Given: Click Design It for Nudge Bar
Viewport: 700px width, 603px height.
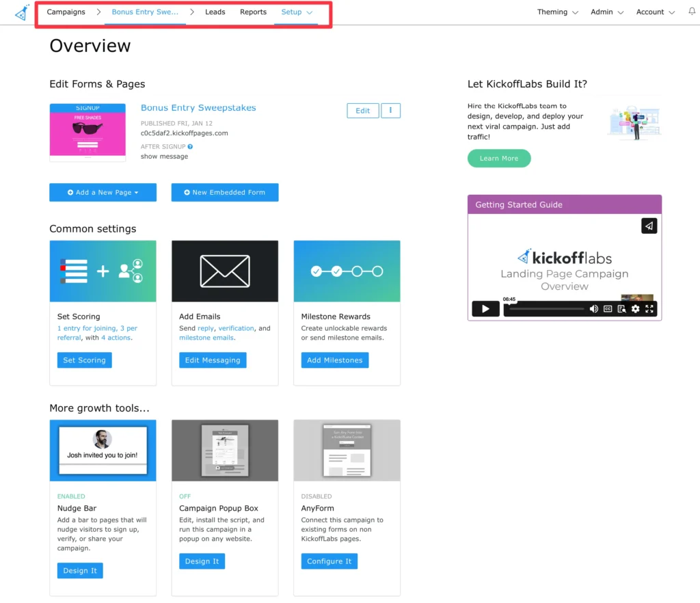Looking at the screenshot, I should pos(80,570).
